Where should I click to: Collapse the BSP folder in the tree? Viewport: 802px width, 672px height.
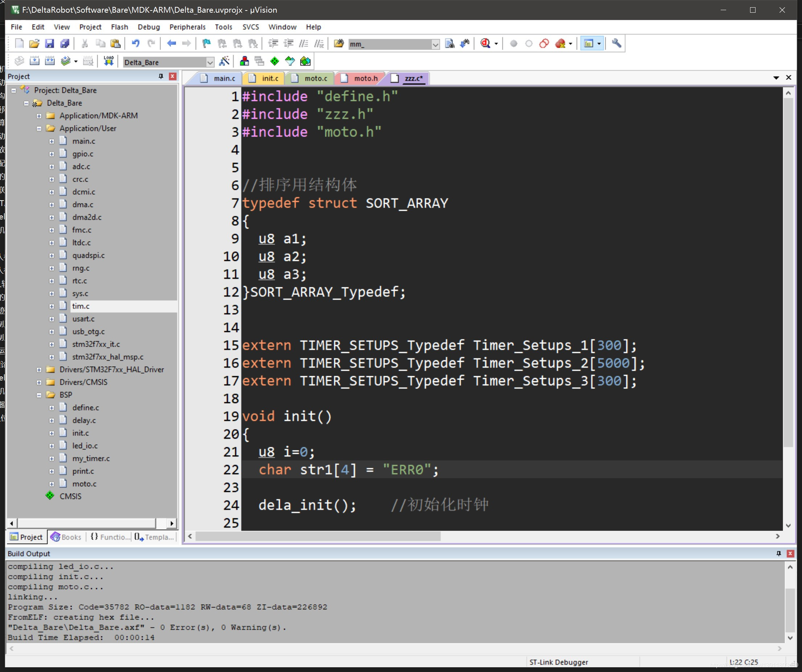[x=39, y=395]
